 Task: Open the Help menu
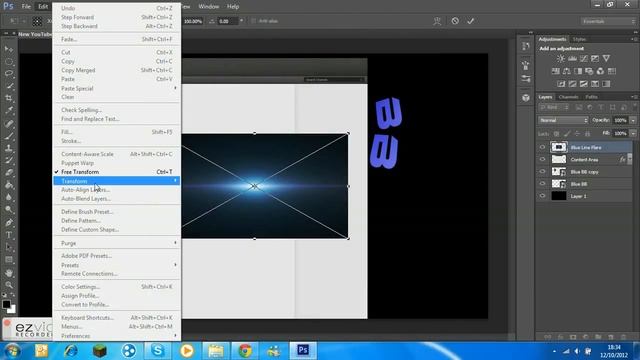coord(233,7)
